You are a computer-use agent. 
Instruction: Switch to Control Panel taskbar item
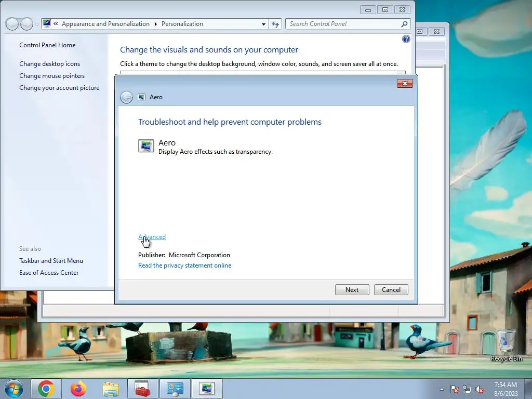175,389
